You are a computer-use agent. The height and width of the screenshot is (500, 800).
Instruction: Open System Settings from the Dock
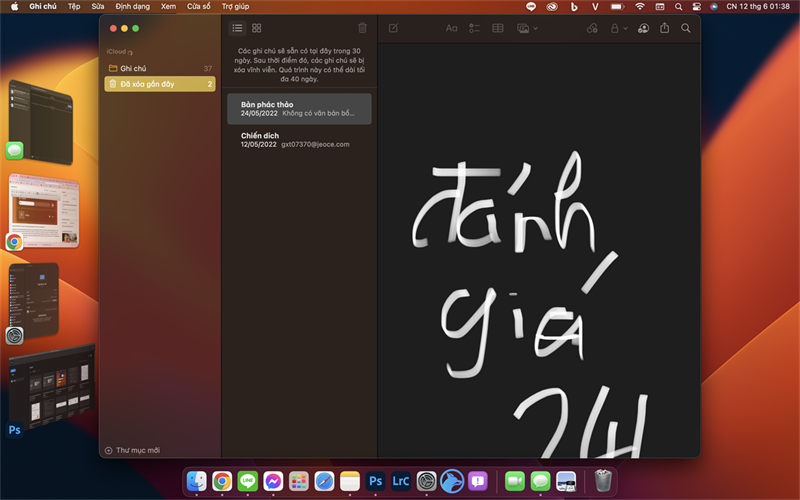tap(427, 481)
